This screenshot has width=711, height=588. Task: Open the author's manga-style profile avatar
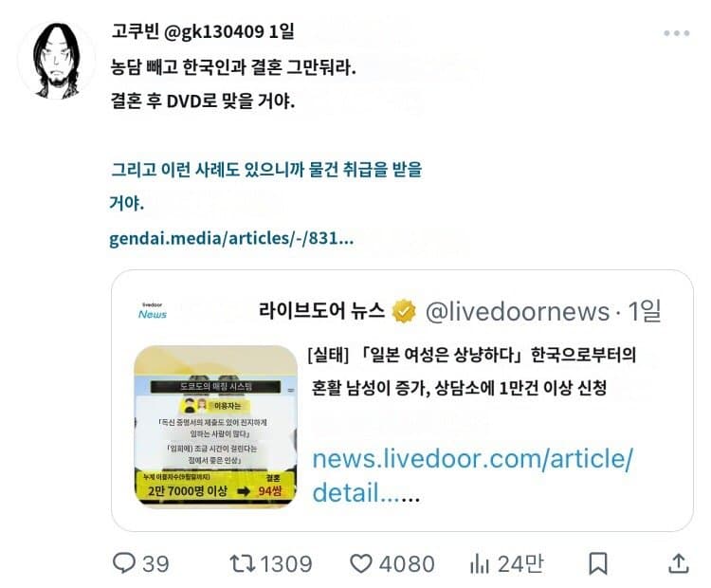(x=57, y=61)
